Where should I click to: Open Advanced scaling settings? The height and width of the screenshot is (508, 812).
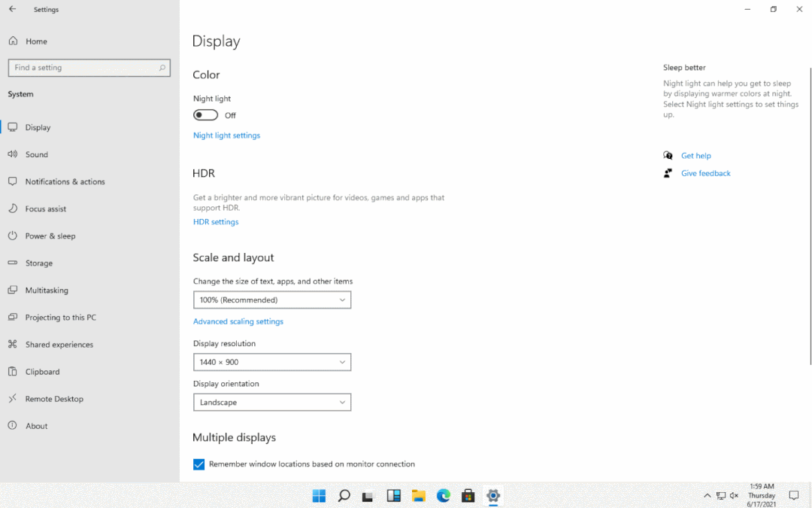tap(238, 321)
